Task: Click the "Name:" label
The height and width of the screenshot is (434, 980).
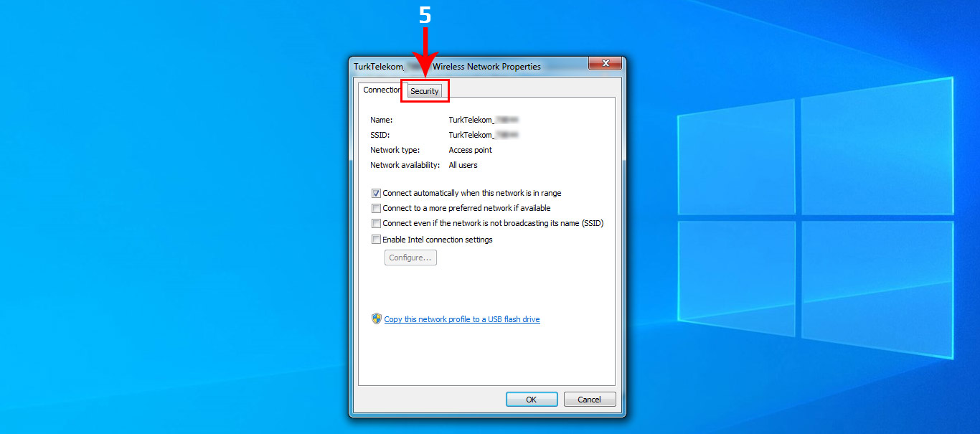Action: pos(382,120)
